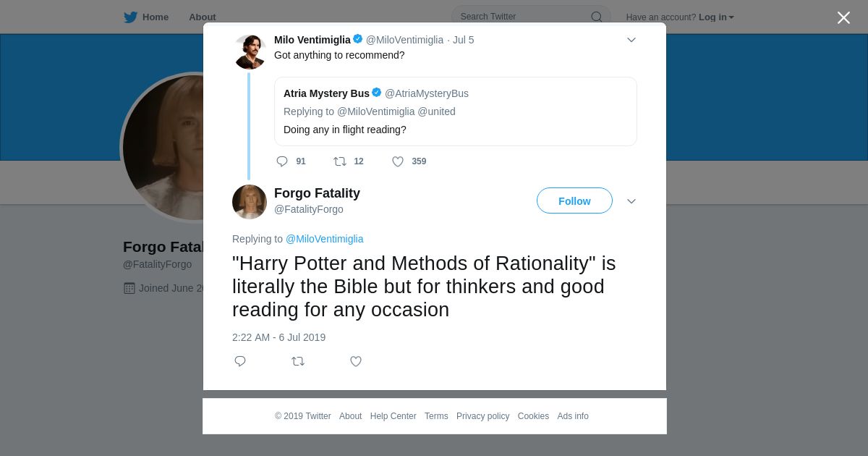Viewport: 868px width, 456px height.
Task: Open the @MiloVentimiglia reply-to link
Action: (x=324, y=239)
